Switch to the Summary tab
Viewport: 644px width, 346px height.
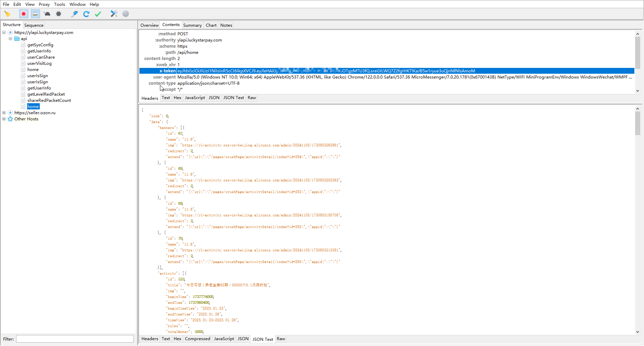[x=192, y=25]
